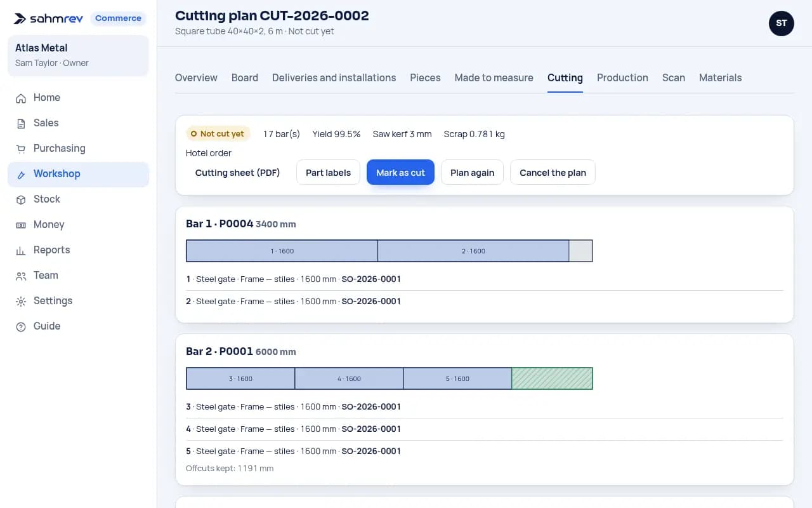This screenshot has height=508, width=812.
Task: Open the ST user avatar menu
Action: (782, 23)
